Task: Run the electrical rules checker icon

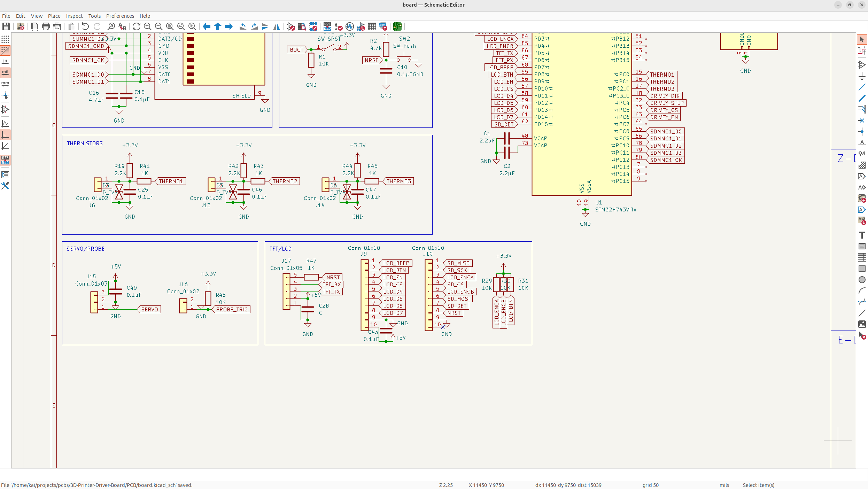Action: point(339,26)
